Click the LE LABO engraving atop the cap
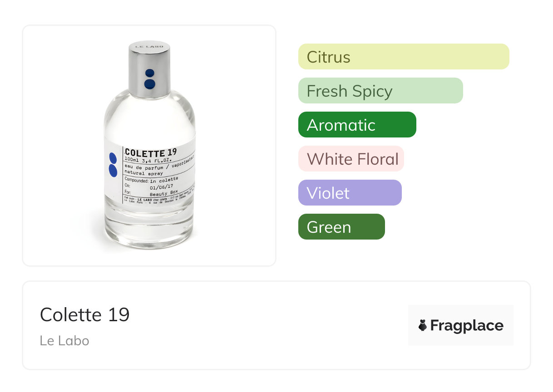Viewport: 553px width, 392px height. [x=149, y=47]
